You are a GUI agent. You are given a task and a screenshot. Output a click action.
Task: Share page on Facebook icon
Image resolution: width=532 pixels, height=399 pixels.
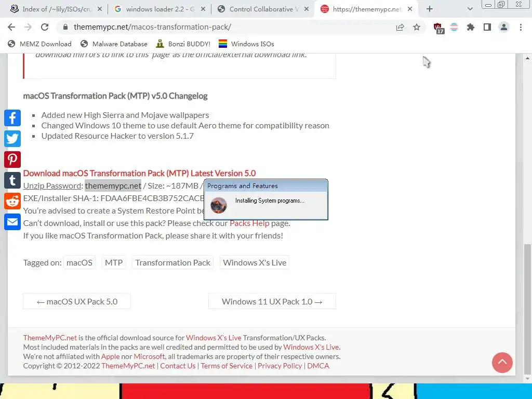coord(12,118)
